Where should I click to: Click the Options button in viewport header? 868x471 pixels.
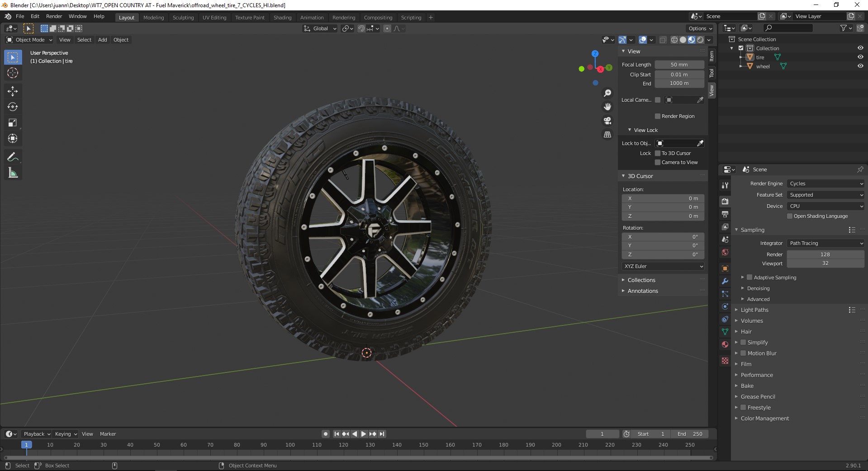(700, 28)
